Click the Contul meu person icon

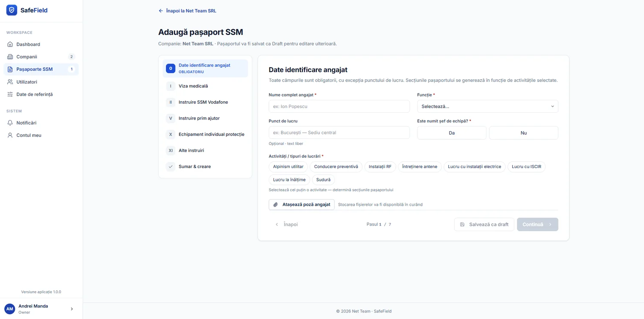[10, 135]
